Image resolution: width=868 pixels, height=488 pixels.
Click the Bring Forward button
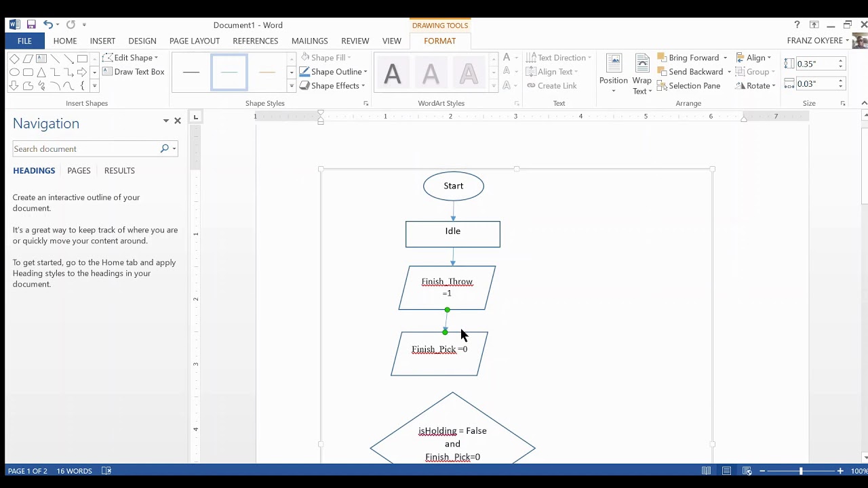(688, 58)
